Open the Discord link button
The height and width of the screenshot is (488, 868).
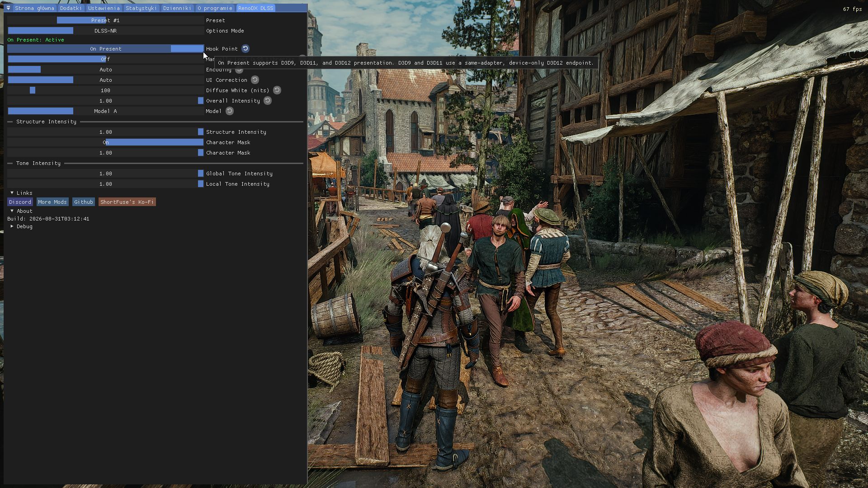(20, 202)
